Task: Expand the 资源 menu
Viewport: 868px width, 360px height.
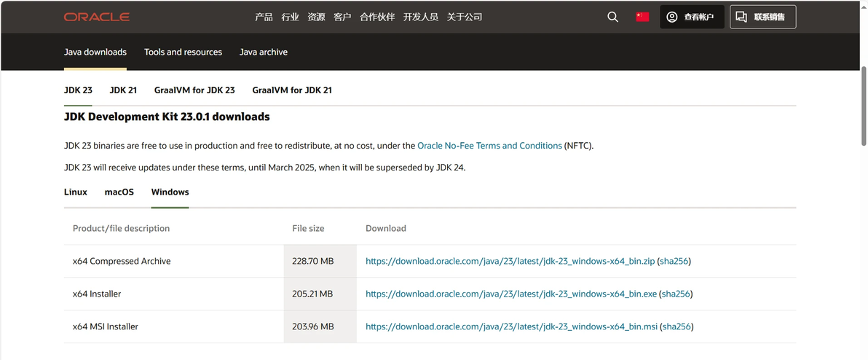Action: click(x=316, y=17)
